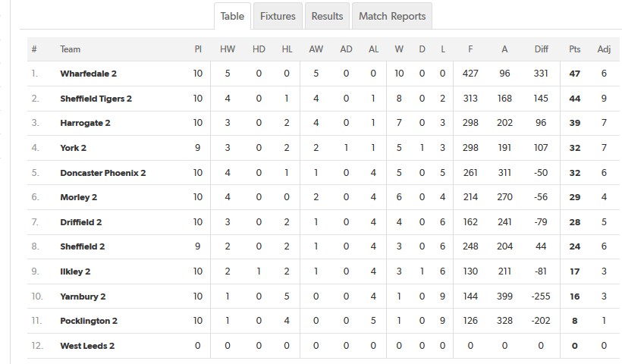Screen dimensions: 622x364
Task: Switch to the Table tab
Action: (232, 16)
